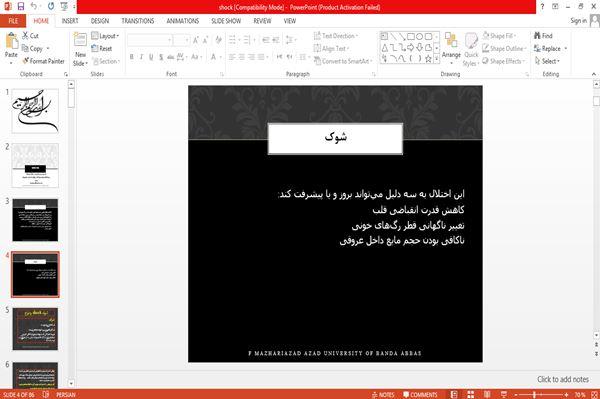Clear all formatting icon
Viewport: 600px width, 399px height.
point(218,39)
